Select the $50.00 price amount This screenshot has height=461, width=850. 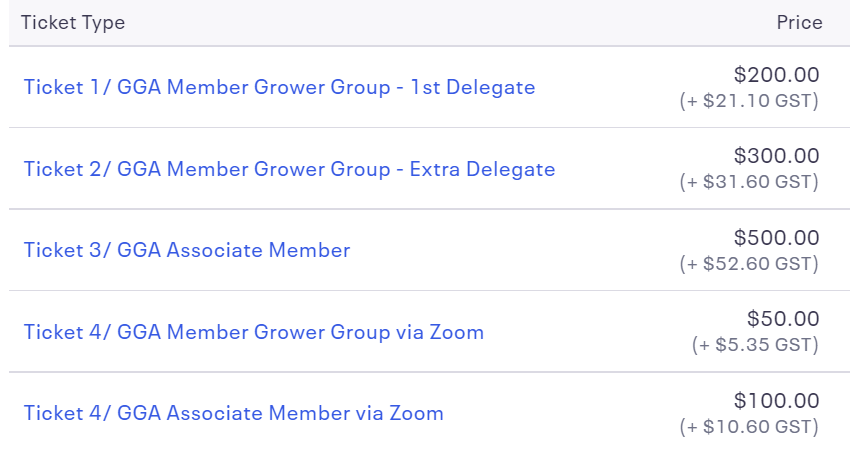783,319
